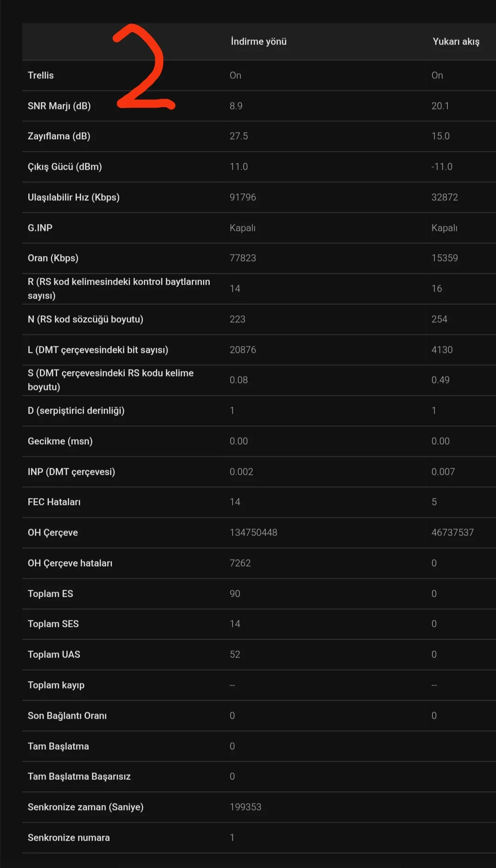Screen dimensions: 496x868
Task: Click the Zayıflama (dB) row label
Action: (x=59, y=136)
